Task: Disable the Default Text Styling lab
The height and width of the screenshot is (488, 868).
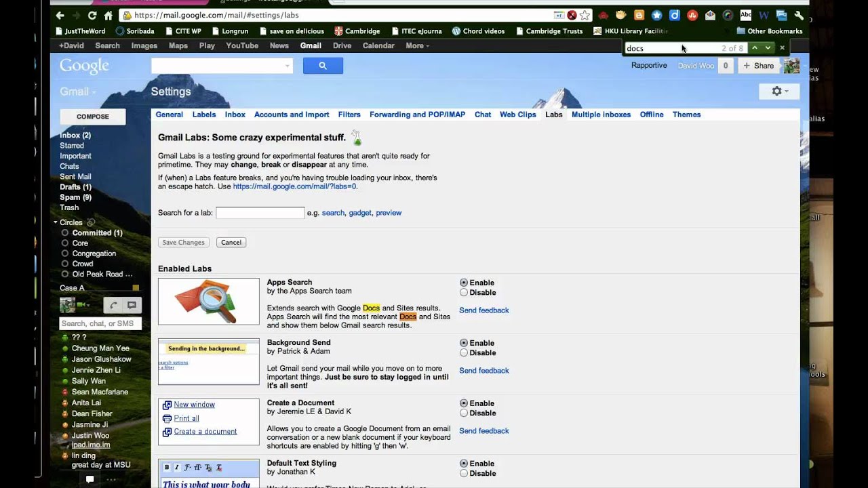Action: (464, 474)
